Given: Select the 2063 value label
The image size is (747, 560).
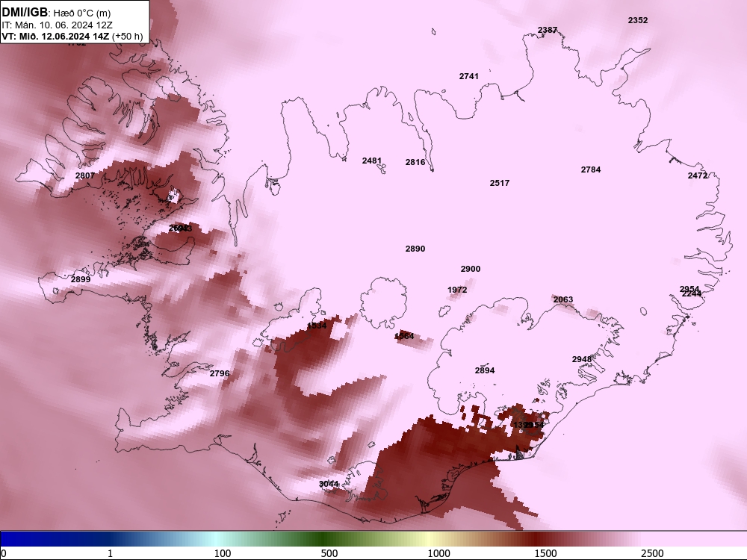Looking at the screenshot, I should coord(563,299).
